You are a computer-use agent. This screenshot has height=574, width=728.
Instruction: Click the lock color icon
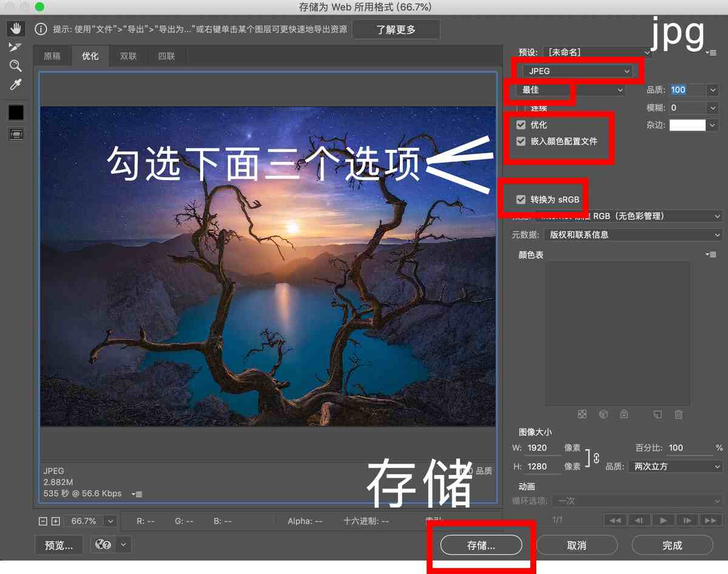(x=624, y=414)
